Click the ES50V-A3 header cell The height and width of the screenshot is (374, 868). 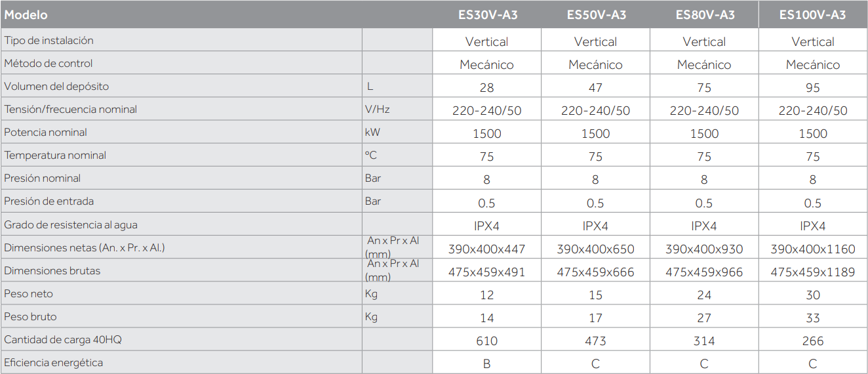pos(596,15)
